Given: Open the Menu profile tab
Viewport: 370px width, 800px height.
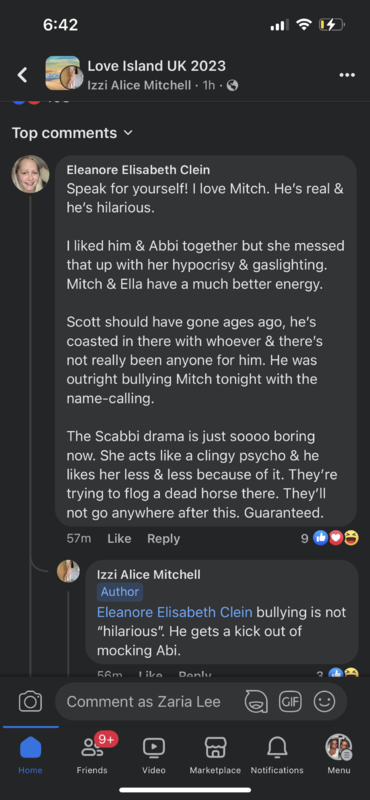Looking at the screenshot, I should [x=339, y=755].
